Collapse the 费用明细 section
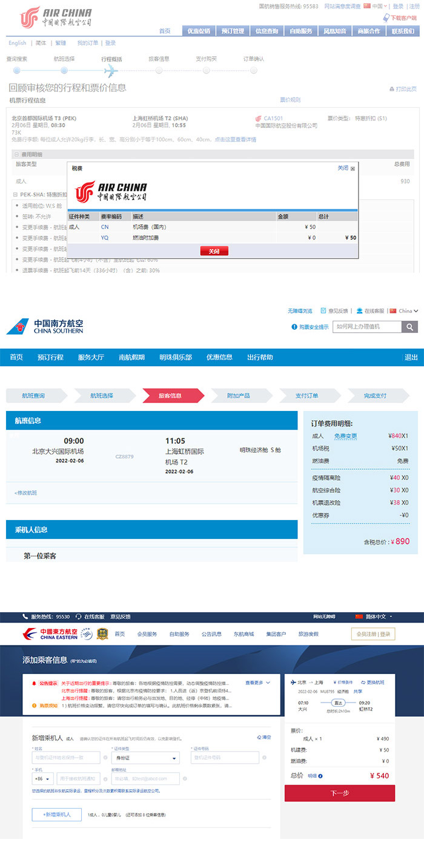Viewport: 424px width, 868px height. [x=16, y=155]
